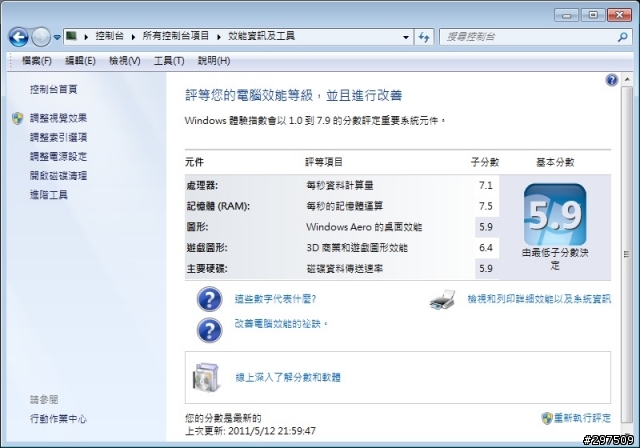Image resolution: width=640 pixels, height=448 pixels.
Task: Open the recent pages dropdown arrow
Action: tap(57, 37)
